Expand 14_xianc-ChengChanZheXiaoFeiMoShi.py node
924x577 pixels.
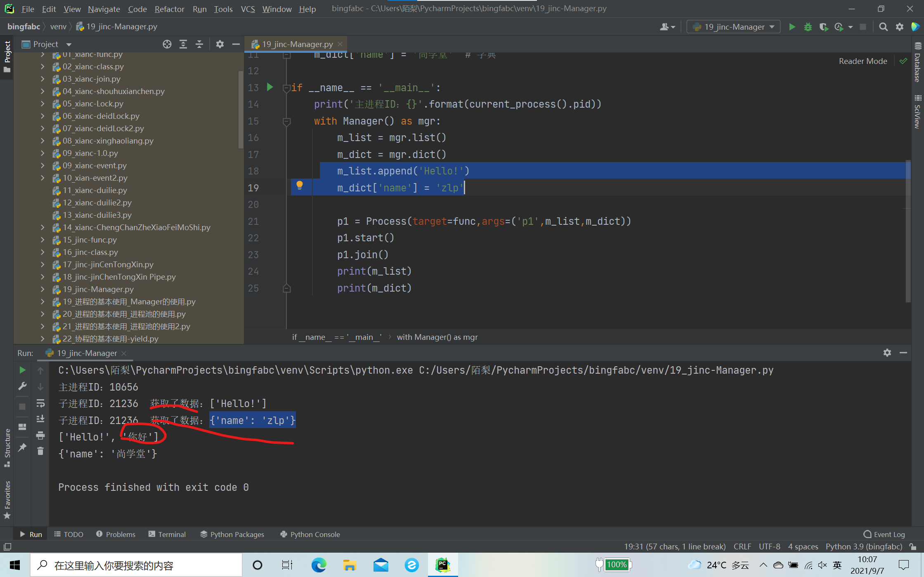click(x=43, y=227)
